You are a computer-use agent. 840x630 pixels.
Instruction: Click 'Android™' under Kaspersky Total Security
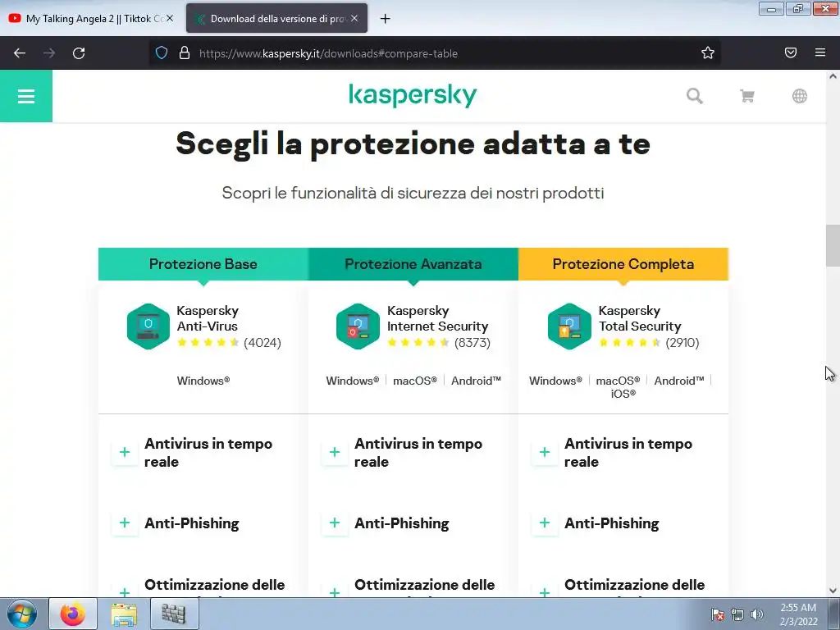(x=678, y=381)
